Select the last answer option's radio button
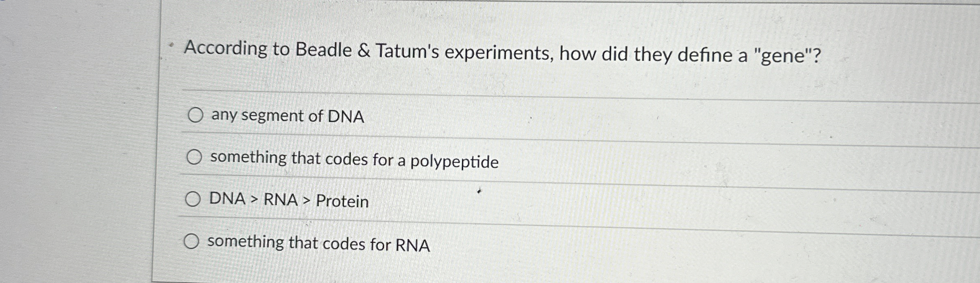The image size is (980, 283). (192, 241)
